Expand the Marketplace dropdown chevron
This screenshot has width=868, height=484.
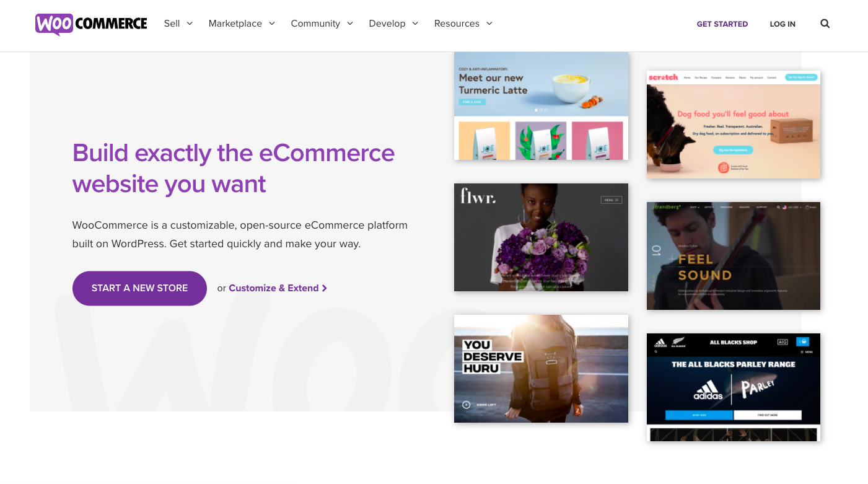point(271,24)
